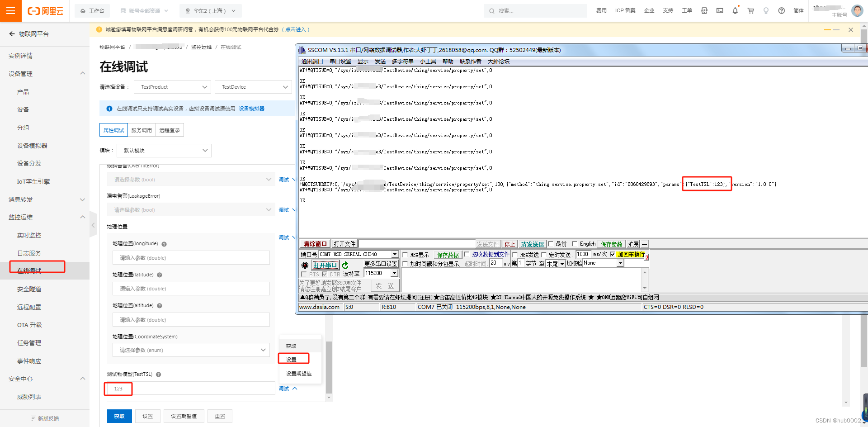Collapse 设备管理 sidebar section
868x427 pixels.
(83, 73)
